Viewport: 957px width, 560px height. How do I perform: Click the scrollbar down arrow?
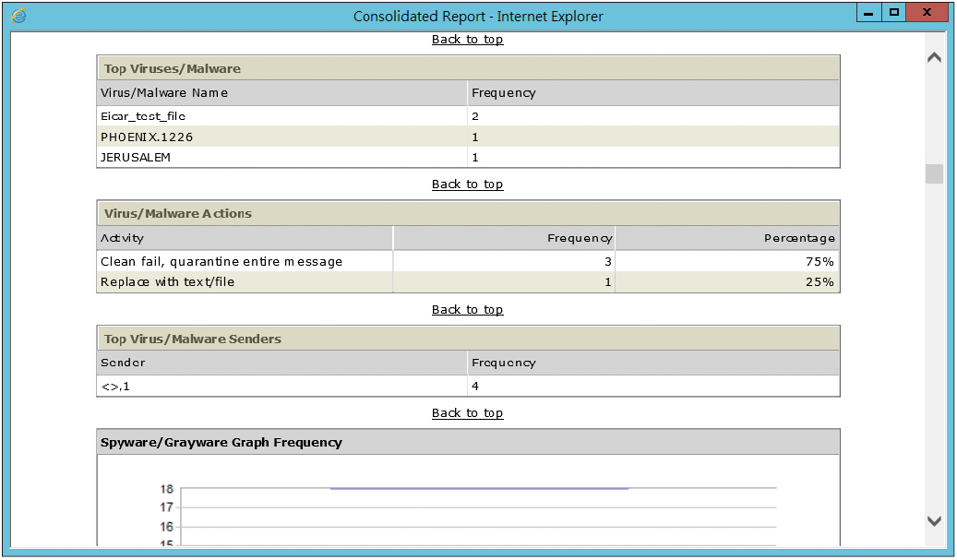point(934,521)
